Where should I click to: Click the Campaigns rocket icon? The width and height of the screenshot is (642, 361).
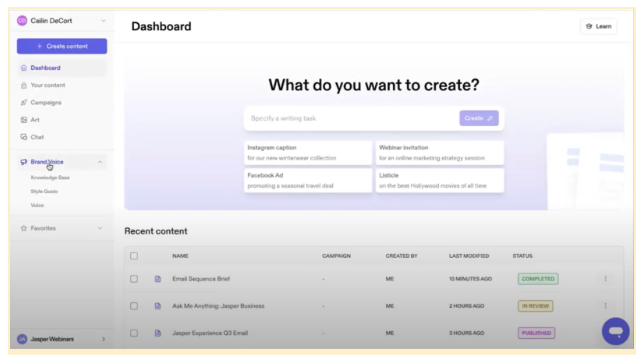(x=24, y=102)
